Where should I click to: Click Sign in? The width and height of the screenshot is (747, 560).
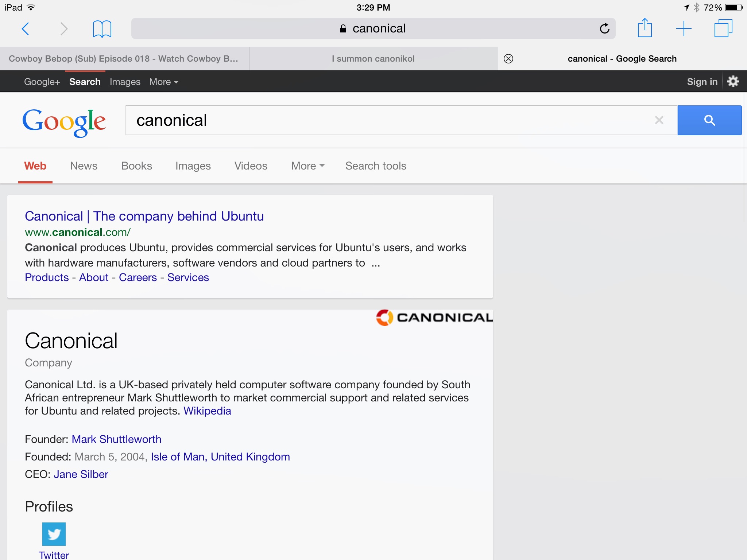tap(702, 82)
